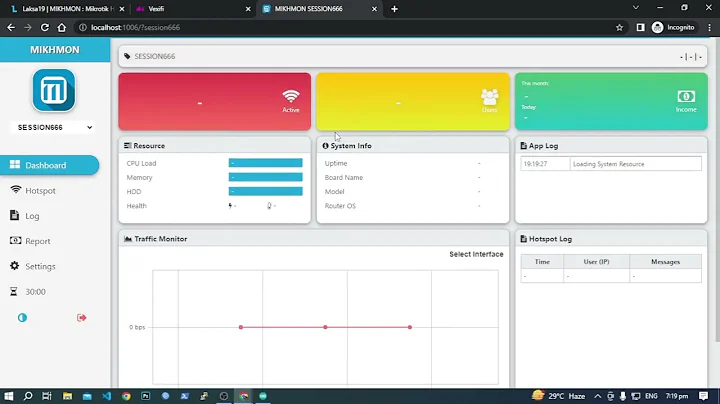Viewport: 720px width, 404px height.
Task: Open the green Income card
Action: tap(611, 101)
